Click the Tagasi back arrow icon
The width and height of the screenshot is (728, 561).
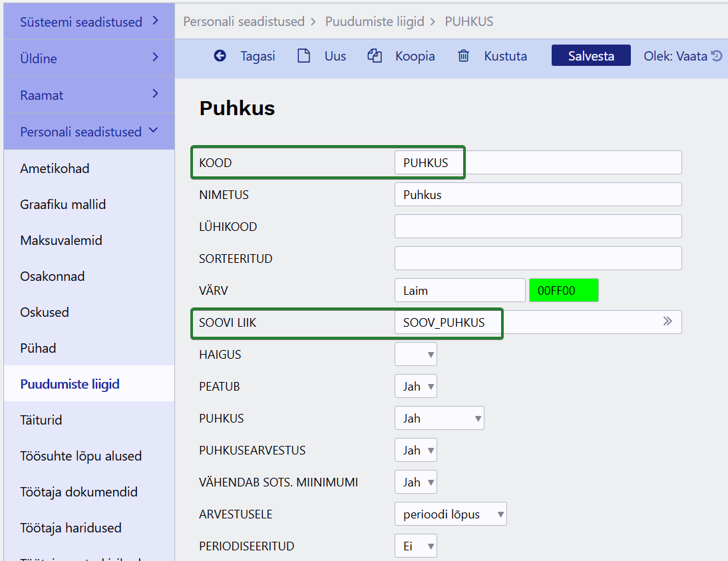220,56
